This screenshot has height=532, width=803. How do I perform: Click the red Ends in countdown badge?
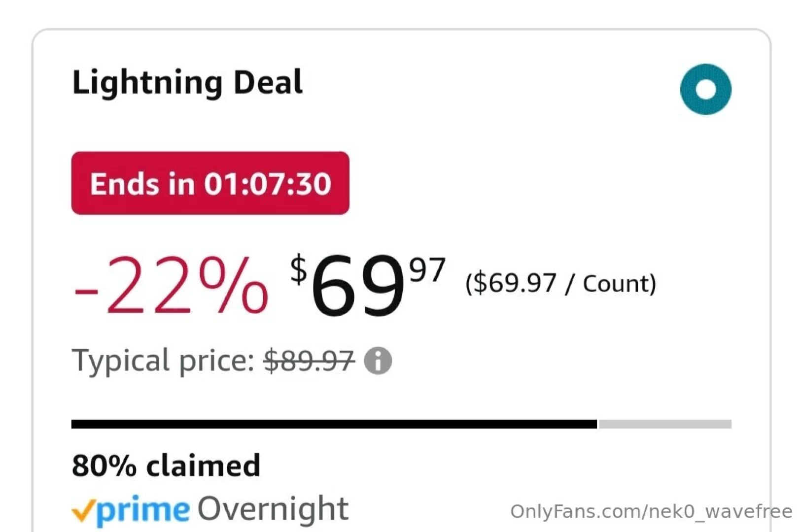(210, 183)
